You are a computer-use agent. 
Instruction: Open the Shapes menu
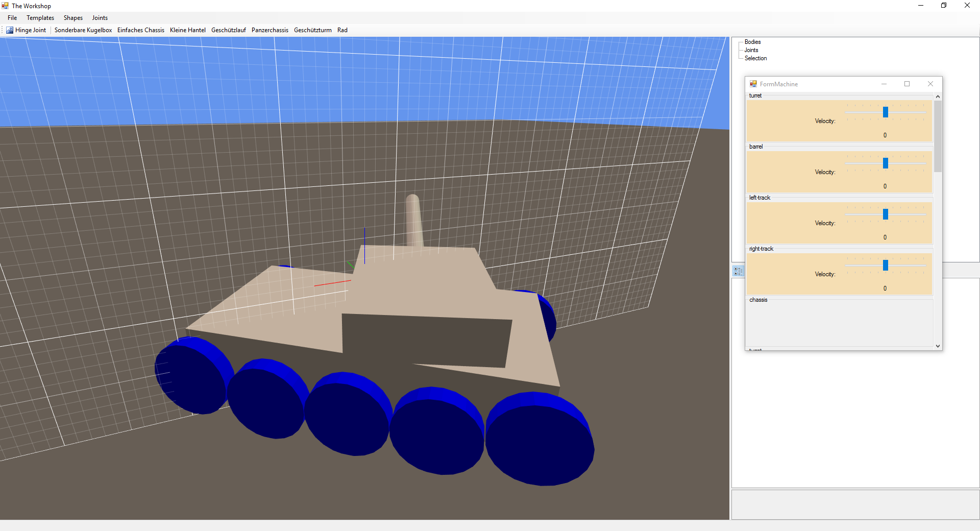(73, 18)
